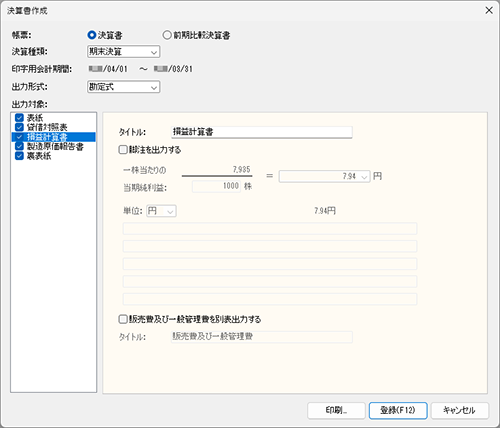Enable 販売費及び一般管理費を別表出力する checkbox

123,319
